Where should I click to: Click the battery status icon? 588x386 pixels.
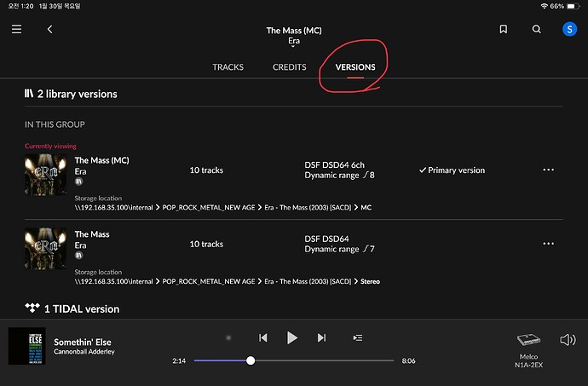coord(573,6)
